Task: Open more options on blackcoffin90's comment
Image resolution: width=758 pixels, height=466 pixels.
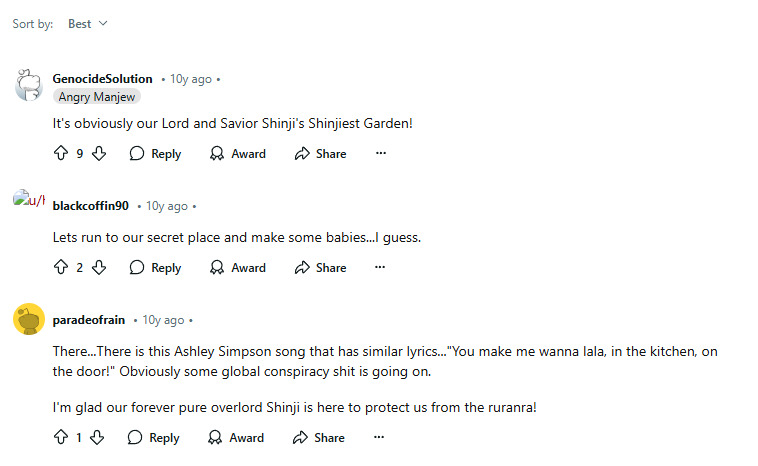Action: tap(380, 268)
